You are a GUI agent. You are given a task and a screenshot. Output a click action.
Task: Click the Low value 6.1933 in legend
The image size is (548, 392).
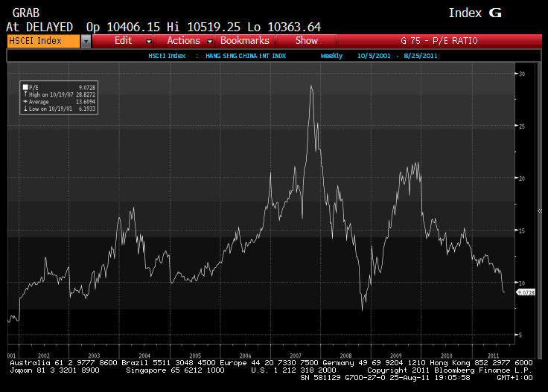87,109
